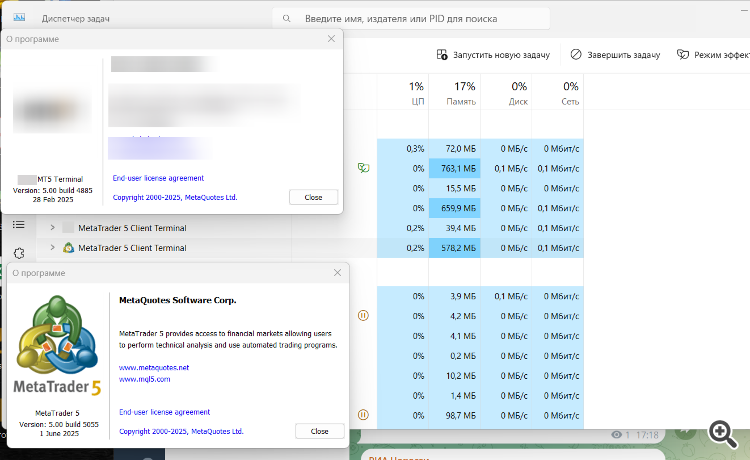
Task: Click 'MetaQuotes Software Corp.' heading
Action: 177,300
